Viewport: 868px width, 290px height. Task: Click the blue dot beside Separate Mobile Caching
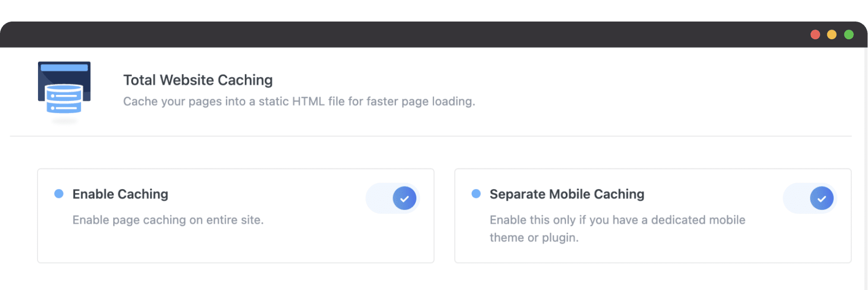click(476, 194)
